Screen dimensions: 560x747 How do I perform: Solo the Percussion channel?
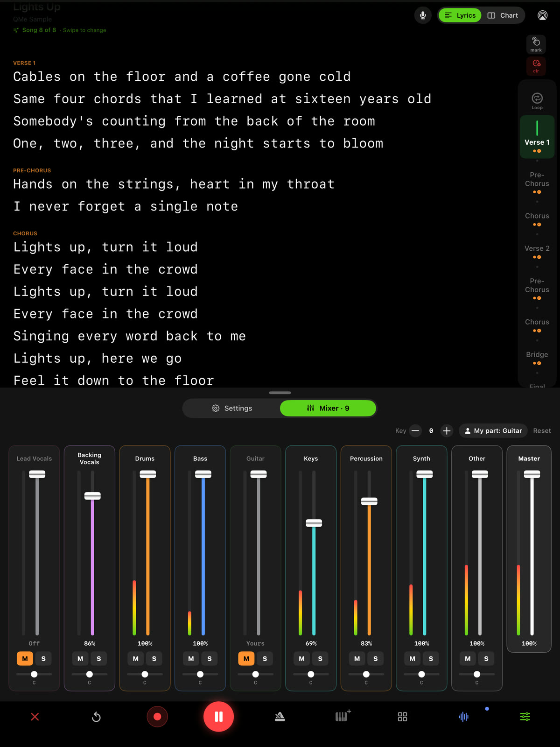376,659
